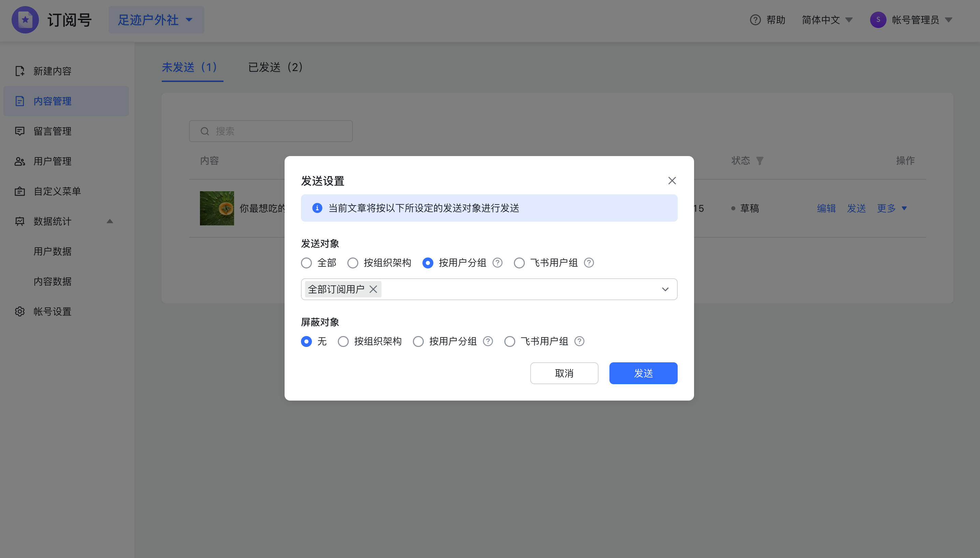The image size is (980, 558).
Task: Click the draft article thumbnail image
Action: [x=217, y=209]
